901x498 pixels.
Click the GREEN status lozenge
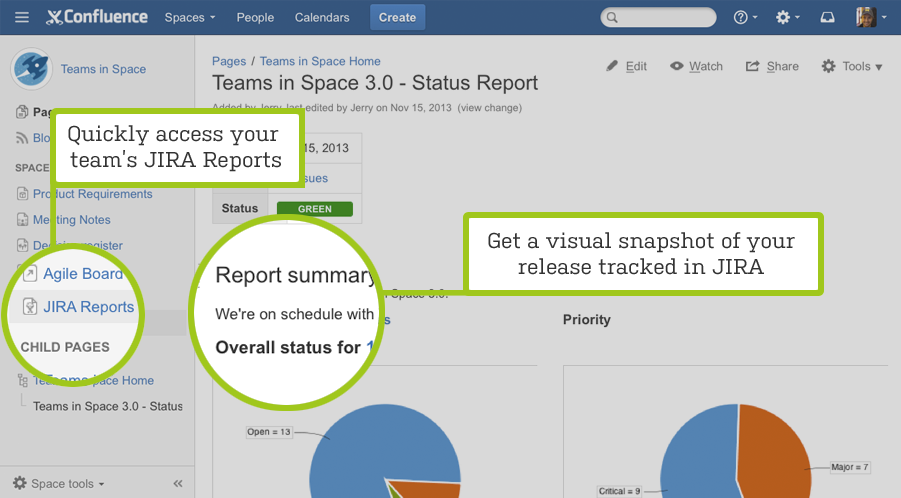(x=315, y=209)
